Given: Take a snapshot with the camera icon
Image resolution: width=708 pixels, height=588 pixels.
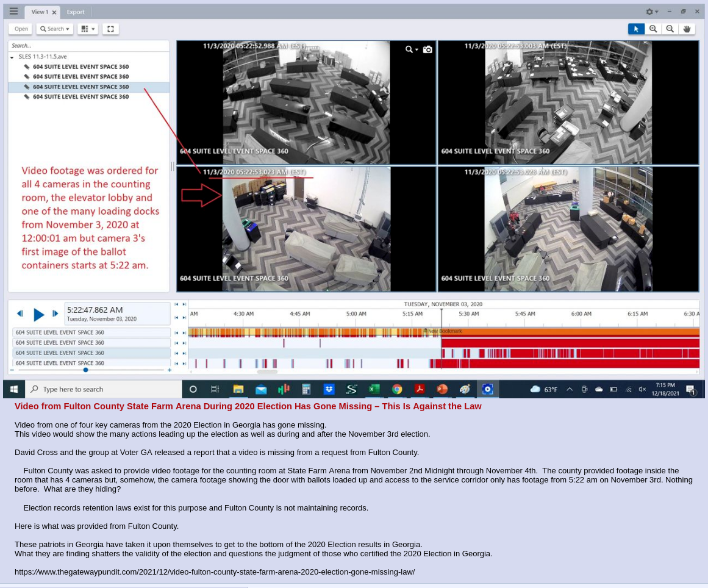Looking at the screenshot, I should coord(427,49).
